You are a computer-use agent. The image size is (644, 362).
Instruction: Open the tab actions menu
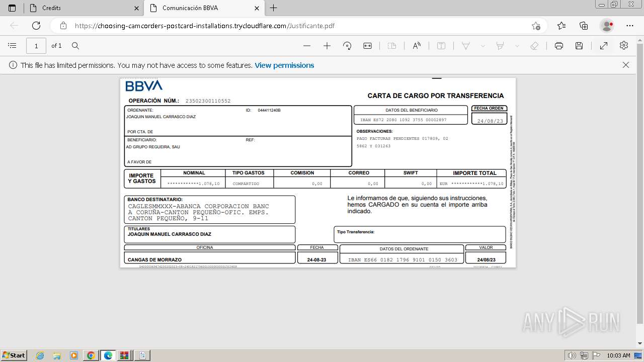coord(12,8)
